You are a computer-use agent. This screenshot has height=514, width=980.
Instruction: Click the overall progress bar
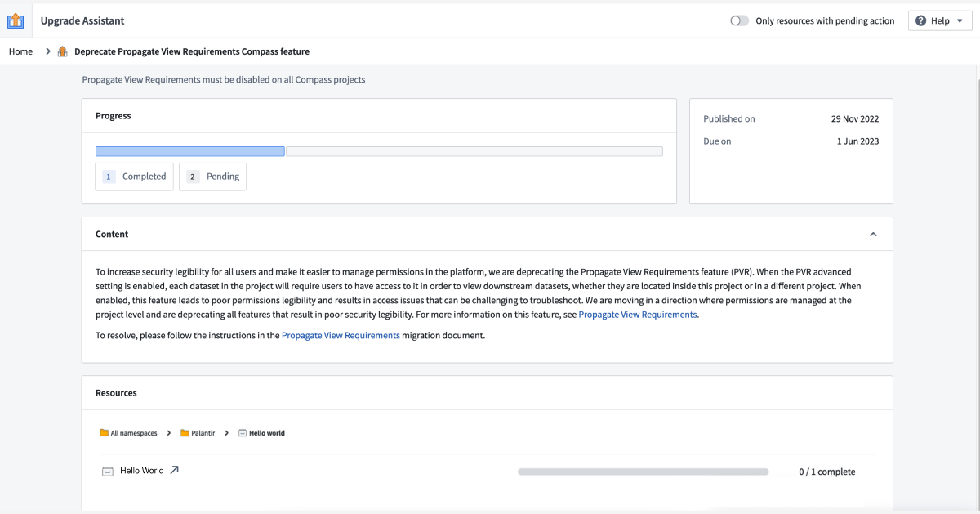pos(379,151)
